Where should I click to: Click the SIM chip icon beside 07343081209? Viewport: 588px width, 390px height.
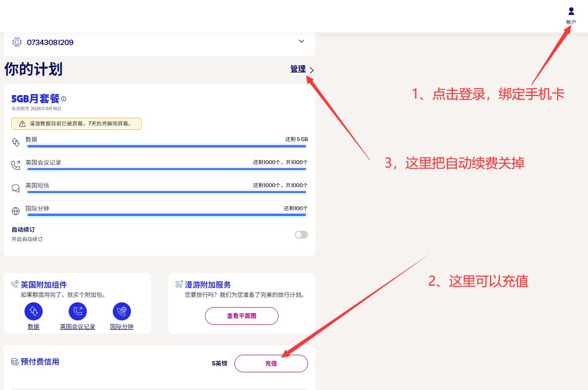point(17,42)
